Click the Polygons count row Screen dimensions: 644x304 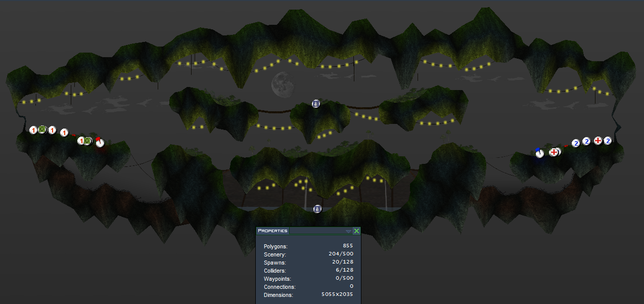[x=308, y=246]
